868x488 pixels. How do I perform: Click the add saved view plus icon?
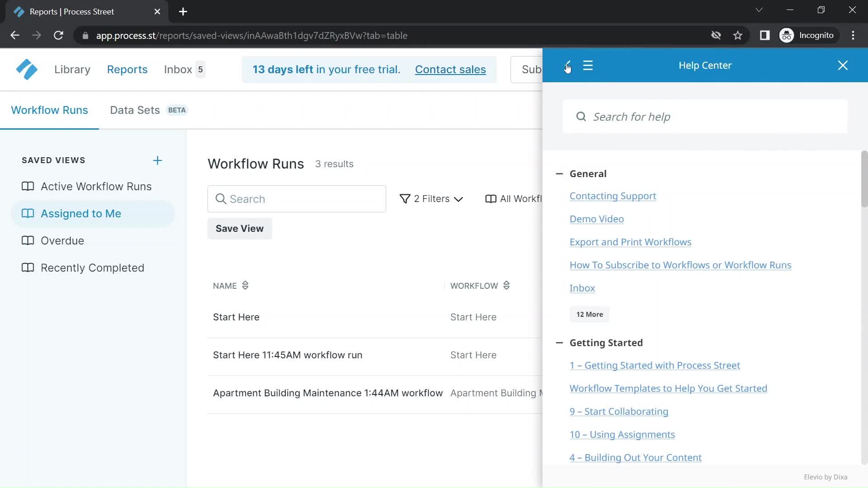pos(157,160)
